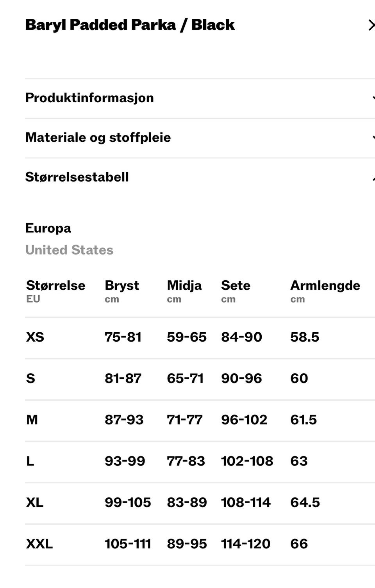This screenshot has width=375, height=588.
Task: Click the Midja column header
Action: pyautogui.click(x=184, y=285)
